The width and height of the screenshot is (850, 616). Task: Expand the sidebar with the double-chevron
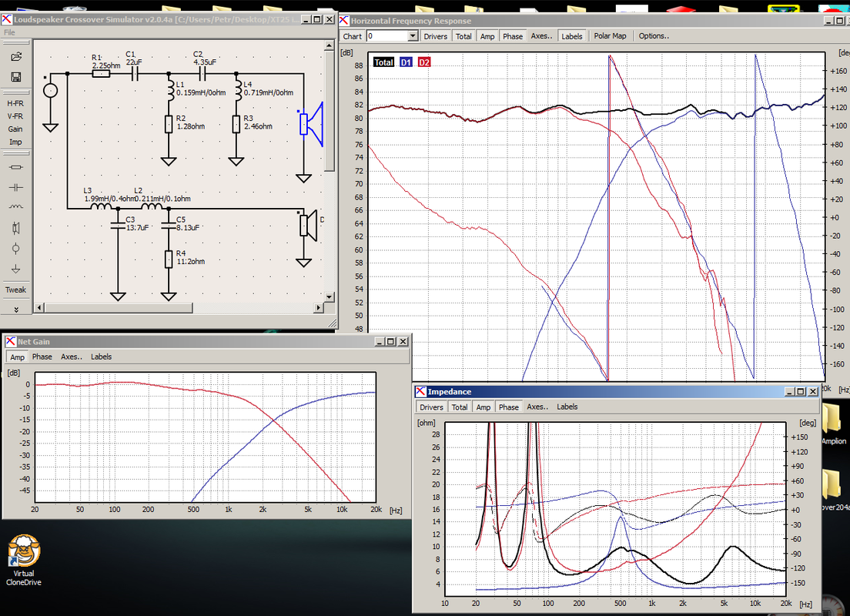click(16, 310)
